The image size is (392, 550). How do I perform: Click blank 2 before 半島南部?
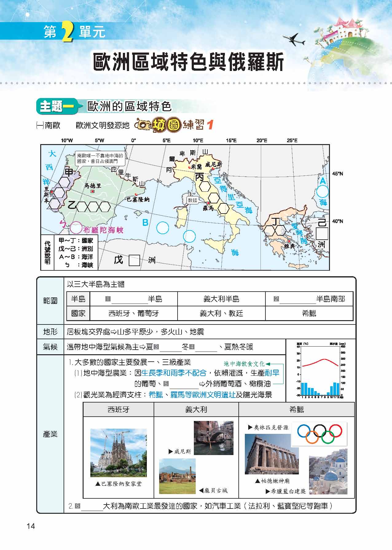297,299
